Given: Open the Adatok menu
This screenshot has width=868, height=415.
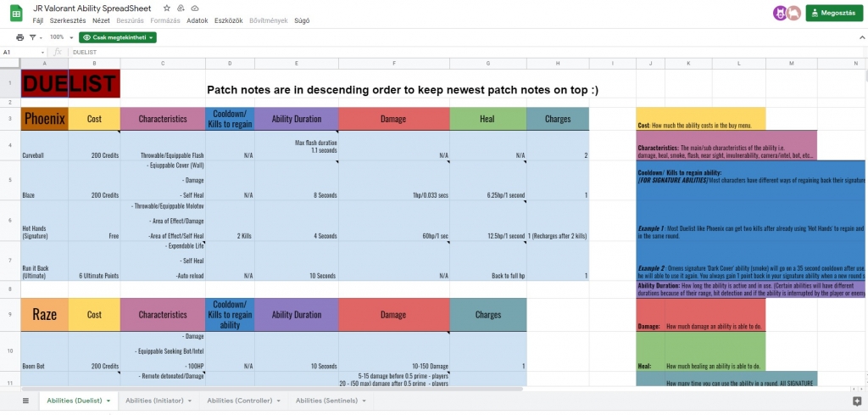Looking at the screenshot, I should (198, 20).
